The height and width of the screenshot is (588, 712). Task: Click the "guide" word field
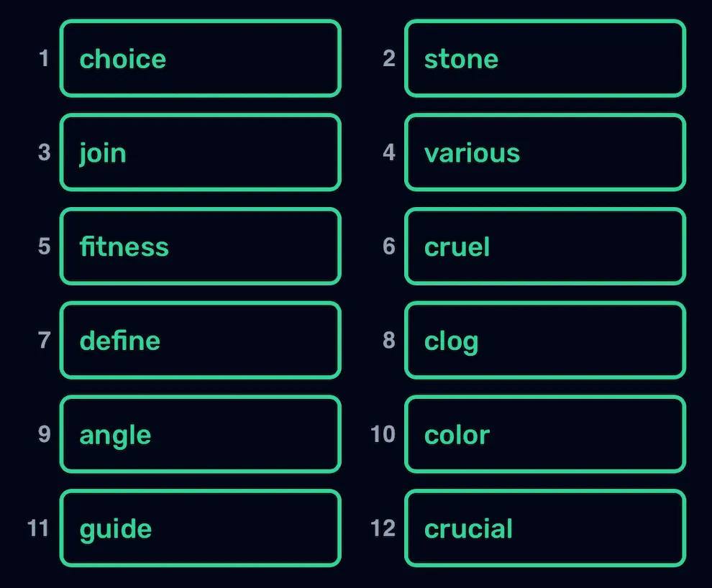[x=200, y=528]
